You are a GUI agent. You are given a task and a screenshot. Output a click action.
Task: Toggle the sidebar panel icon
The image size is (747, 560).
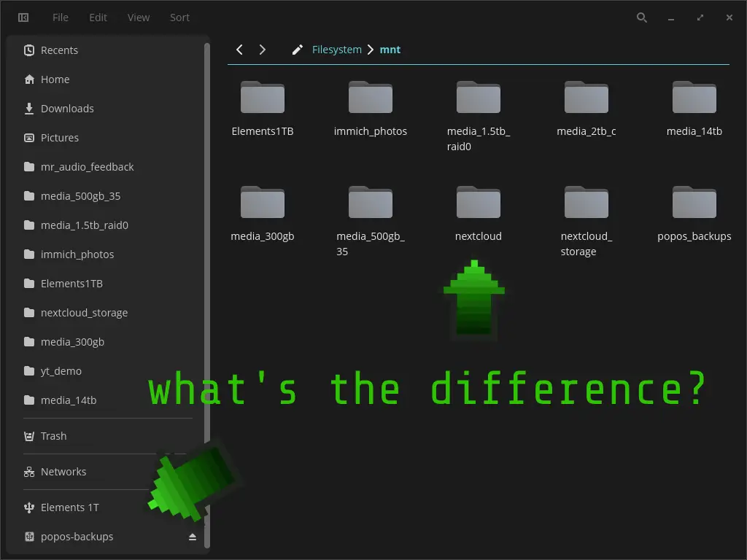coord(23,17)
